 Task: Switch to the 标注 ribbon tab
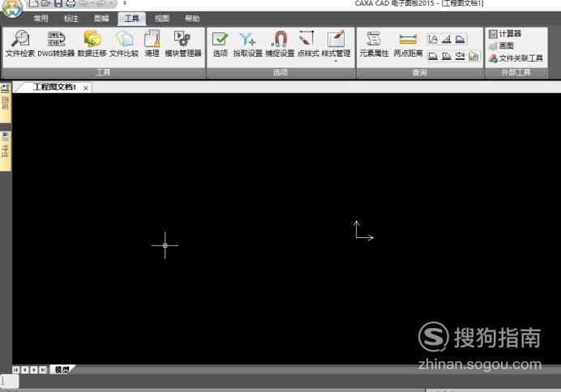click(71, 19)
